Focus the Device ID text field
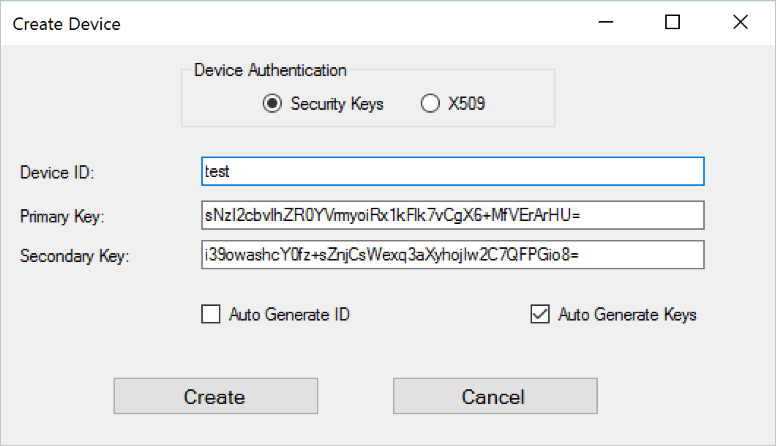Image resolution: width=776 pixels, height=446 pixels. pos(452,171)
